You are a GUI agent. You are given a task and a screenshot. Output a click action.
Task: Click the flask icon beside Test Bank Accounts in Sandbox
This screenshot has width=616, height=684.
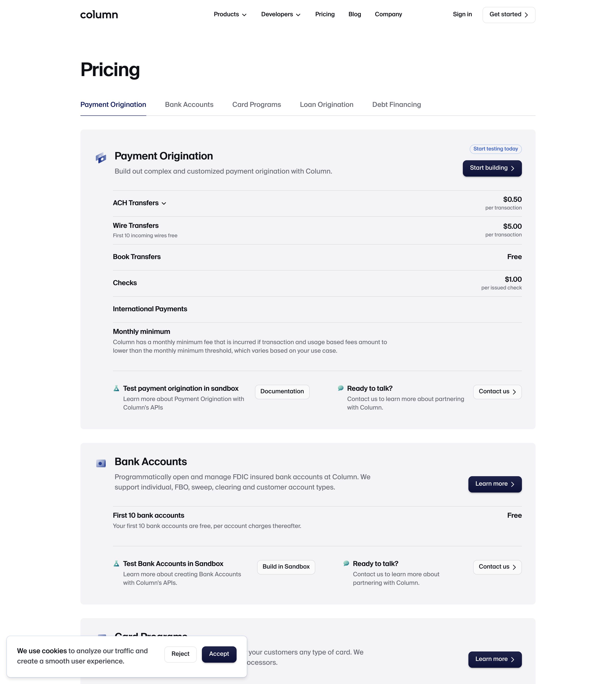116,564
